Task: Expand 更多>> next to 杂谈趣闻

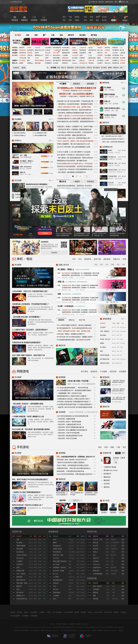Action: click(x=51, y=119)
